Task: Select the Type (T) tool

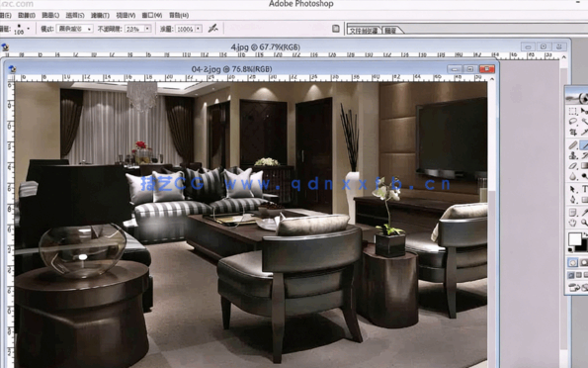Action: coord(584,189)
